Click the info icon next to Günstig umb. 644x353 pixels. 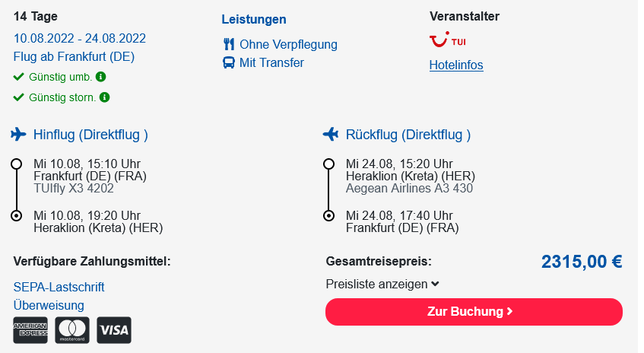click(x=100, y=77)
